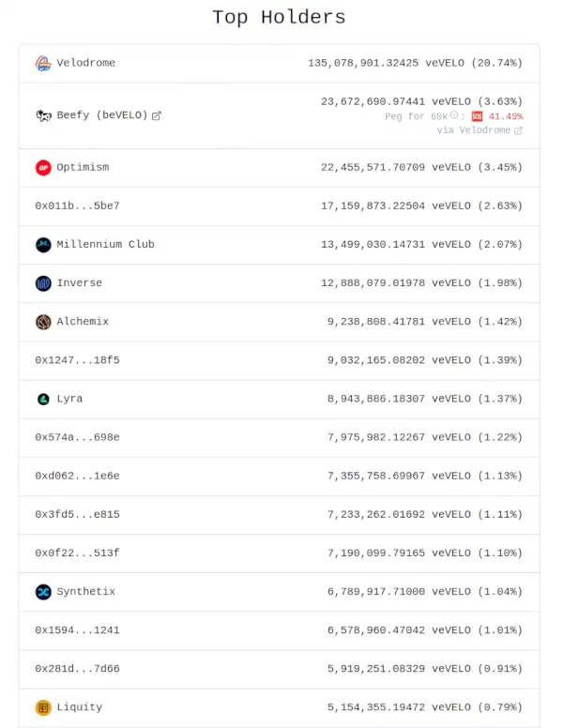
Task: Open the via Velodrome link
Action: [473, 130]
